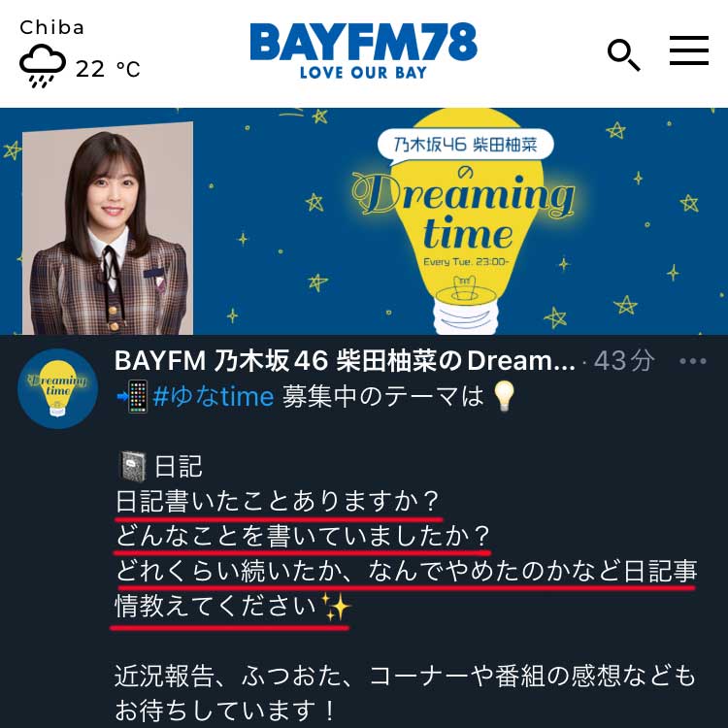Screen dimensions: 728x728
Task: Click the host portrait photo in banner
Action: click(x=108, y=228)
